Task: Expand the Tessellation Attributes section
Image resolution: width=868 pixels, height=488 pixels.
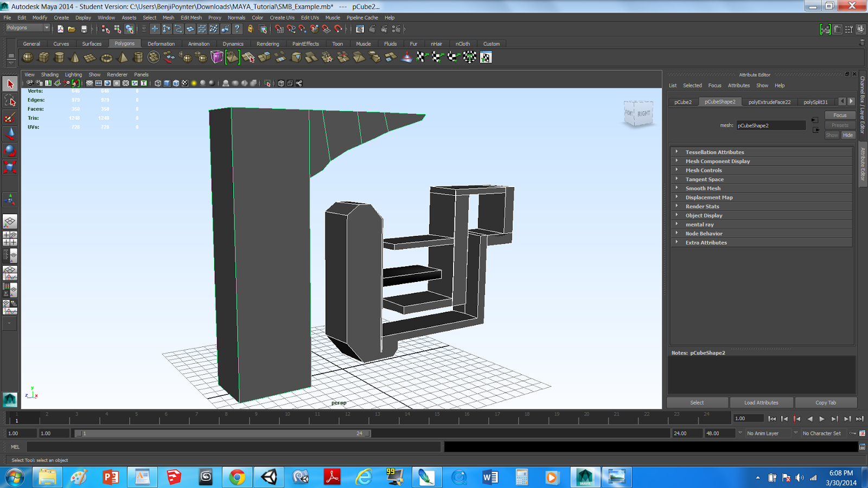Action: 714,152
